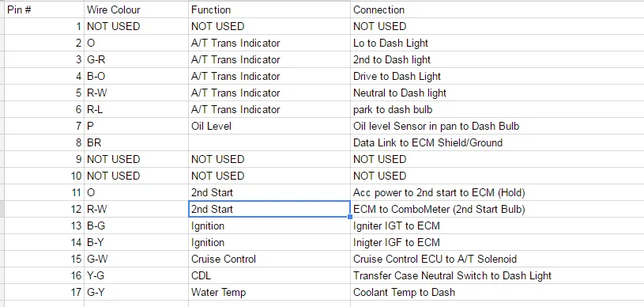Select 'ECM to ComboMeter (2nd Start Bulb)' cell

[497, 209]
